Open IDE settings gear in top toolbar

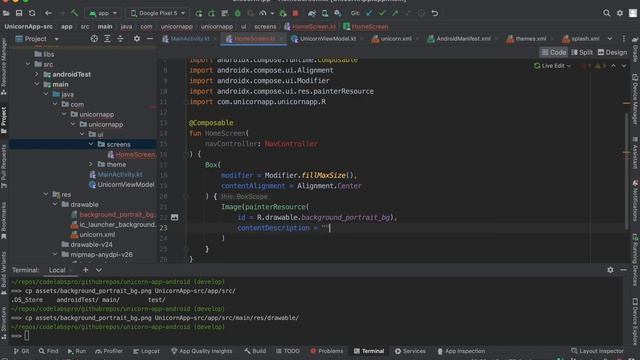click(x=620, y=13)
